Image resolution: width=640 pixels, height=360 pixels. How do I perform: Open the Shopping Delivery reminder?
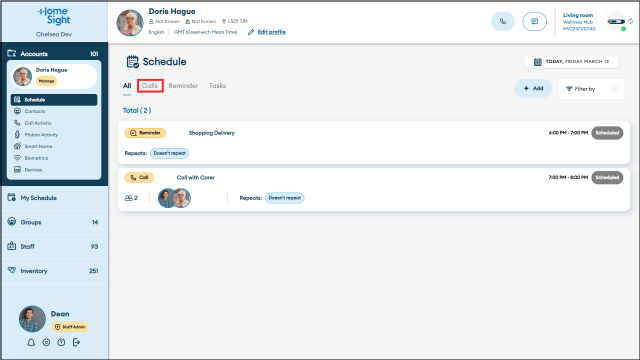point(374,142)
